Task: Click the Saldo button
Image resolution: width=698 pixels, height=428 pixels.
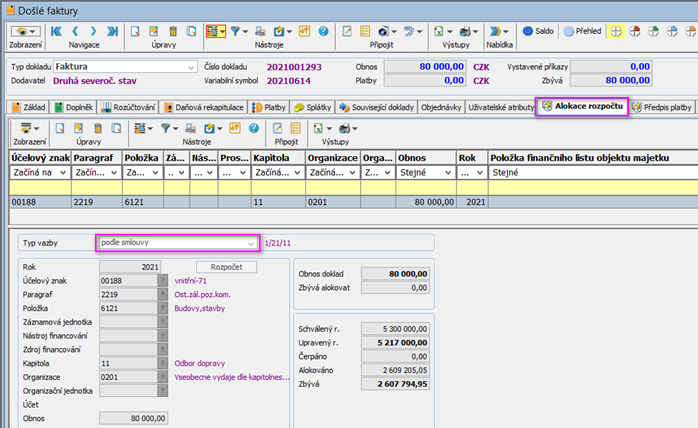Action: (x=537, y=31)
